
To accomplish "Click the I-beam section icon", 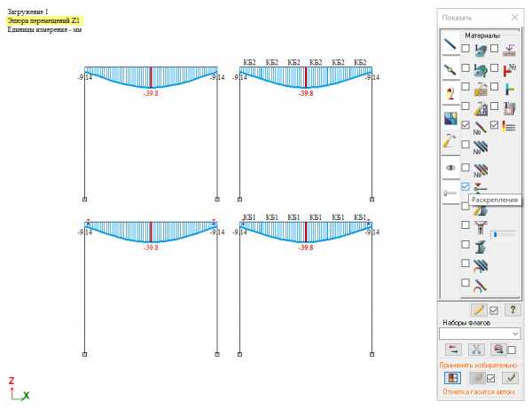I will [481, 245].
